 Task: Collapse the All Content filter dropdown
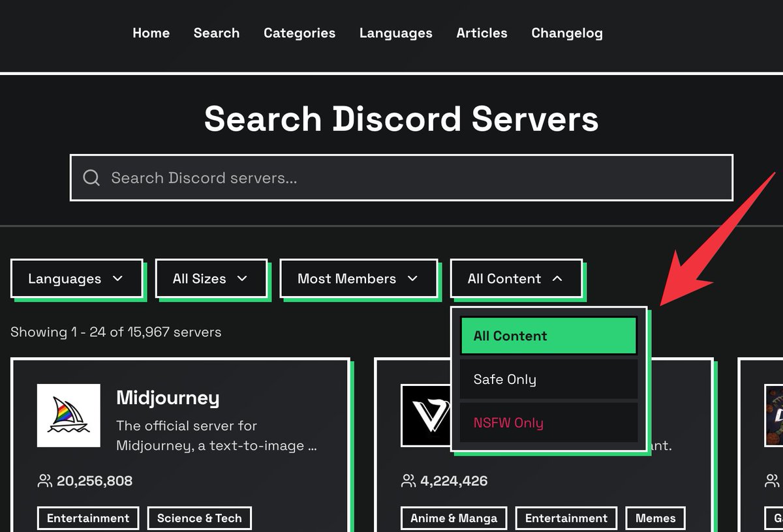pyautogui.click(x=515, y=278)
